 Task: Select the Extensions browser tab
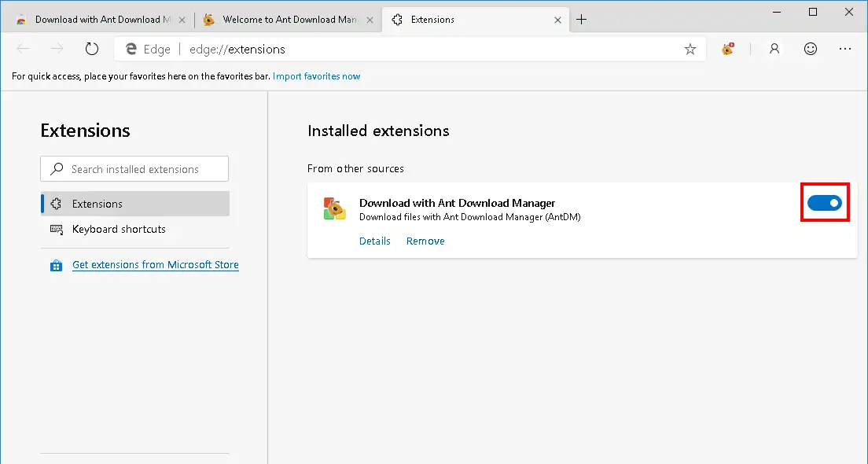(x=476, y=20)
